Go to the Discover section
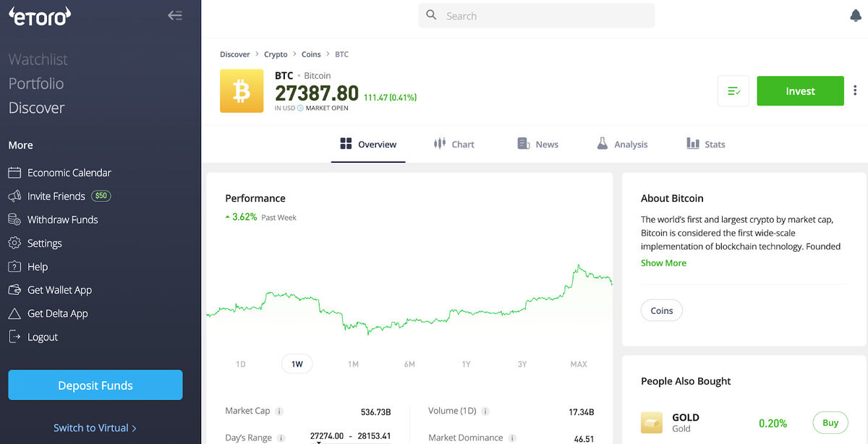 (x=37, y=108)
